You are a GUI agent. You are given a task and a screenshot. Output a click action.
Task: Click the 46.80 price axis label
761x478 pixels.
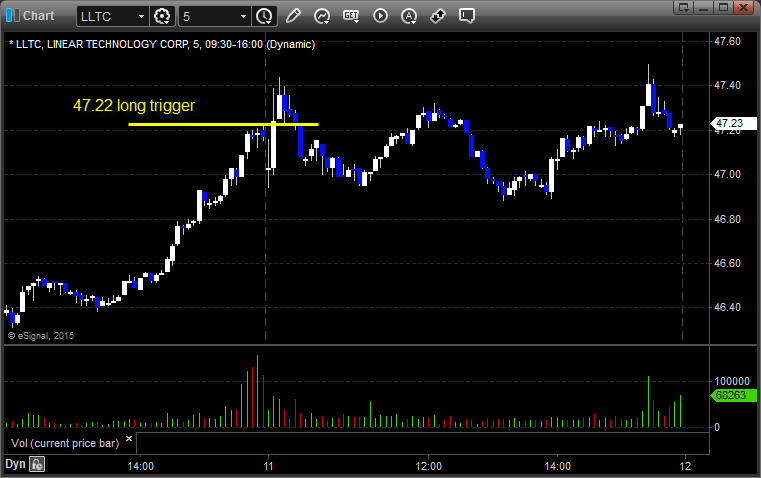[x=728, y=219]
